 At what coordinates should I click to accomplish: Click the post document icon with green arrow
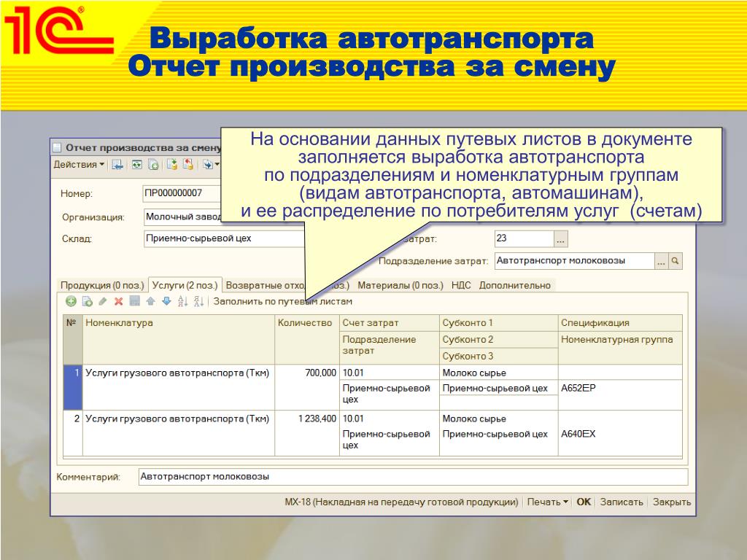172,165
